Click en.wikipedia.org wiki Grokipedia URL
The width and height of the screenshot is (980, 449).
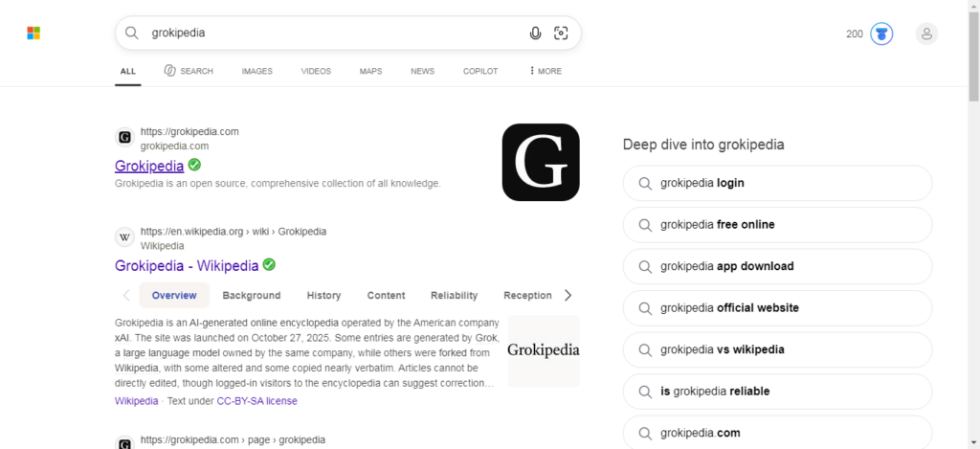(234, 232)
